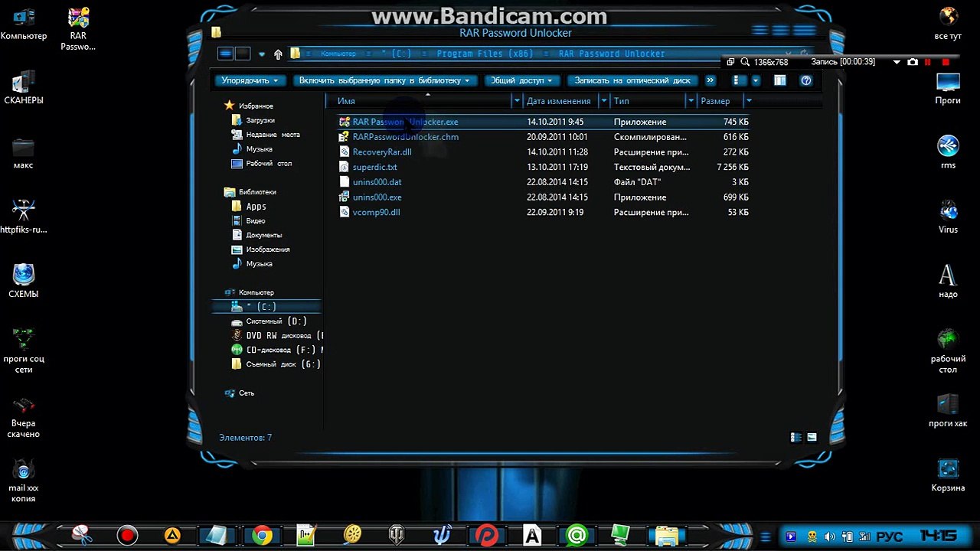Viewport: 980px width, 551px height.
Task: Open the Mail.ru agent icon on taskbar
Action: click(x=577, y=535)
